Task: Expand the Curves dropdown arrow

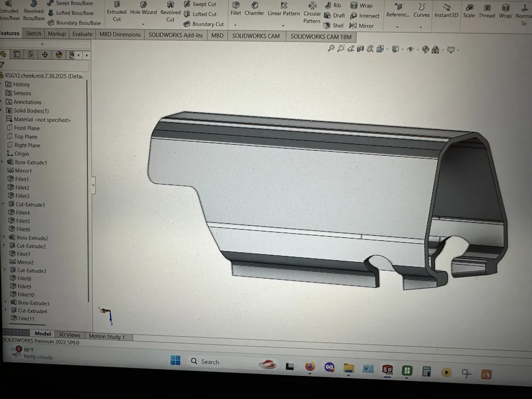Action: tap(421, 27)
